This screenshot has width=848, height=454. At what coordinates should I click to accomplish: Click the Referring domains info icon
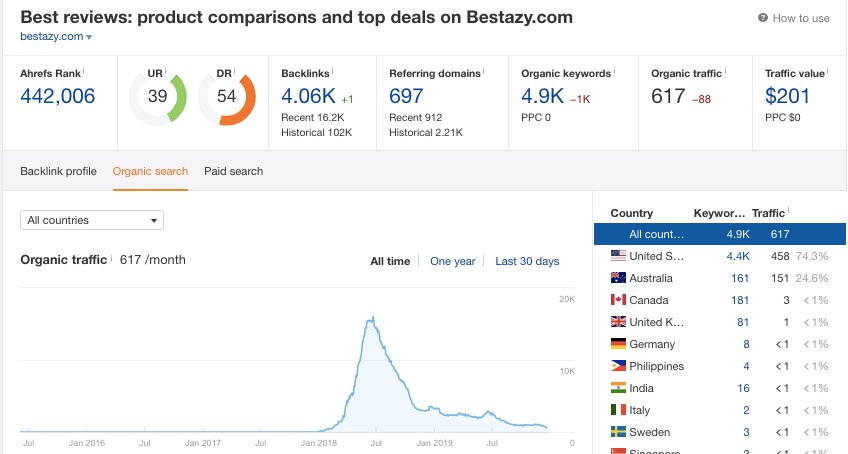pyautogui.click(x=483, y=70)
